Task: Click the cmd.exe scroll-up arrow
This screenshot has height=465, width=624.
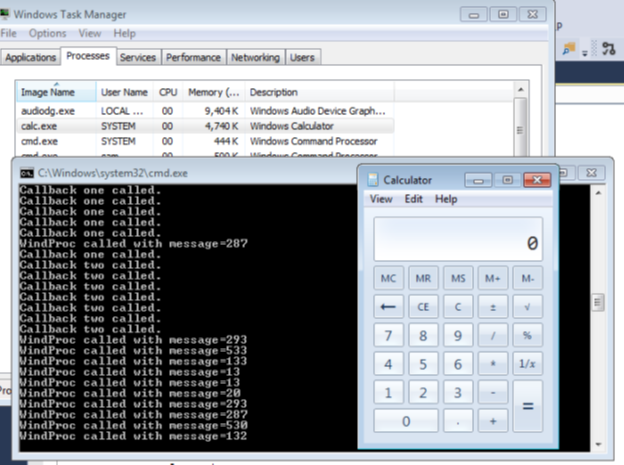Action: point(598,193)
